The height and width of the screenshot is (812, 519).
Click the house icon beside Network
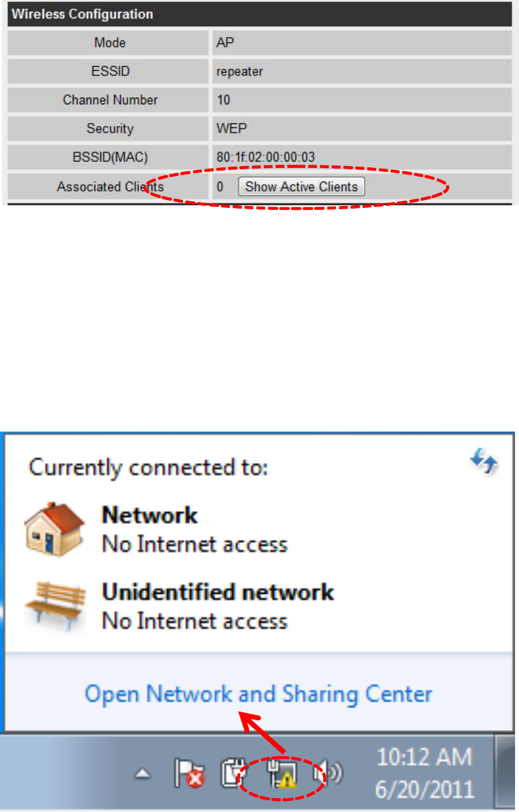point(55,529)
